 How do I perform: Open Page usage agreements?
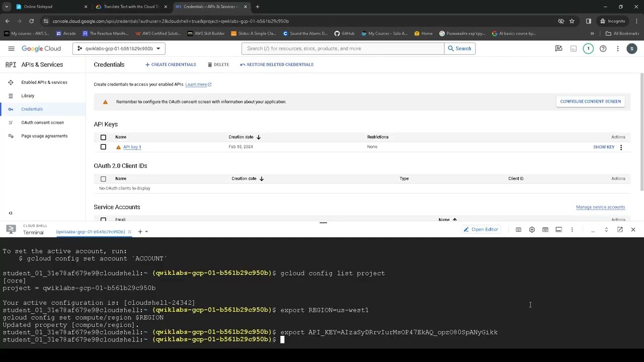click(44, 136)
